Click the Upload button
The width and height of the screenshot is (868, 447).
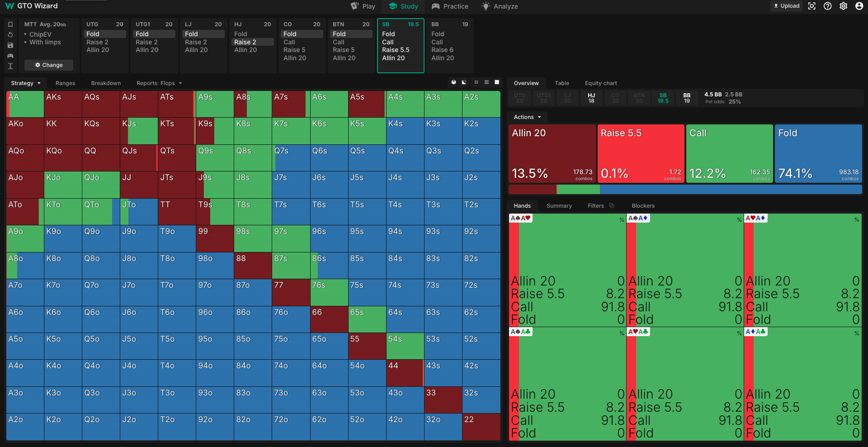[x=787, y=6]
